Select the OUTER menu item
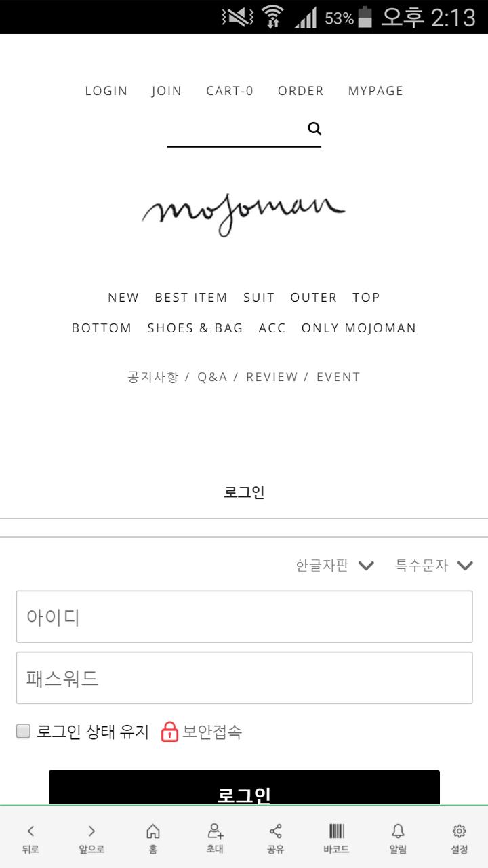The width and height of the screenshot is (488, 868). pos(314,298)
